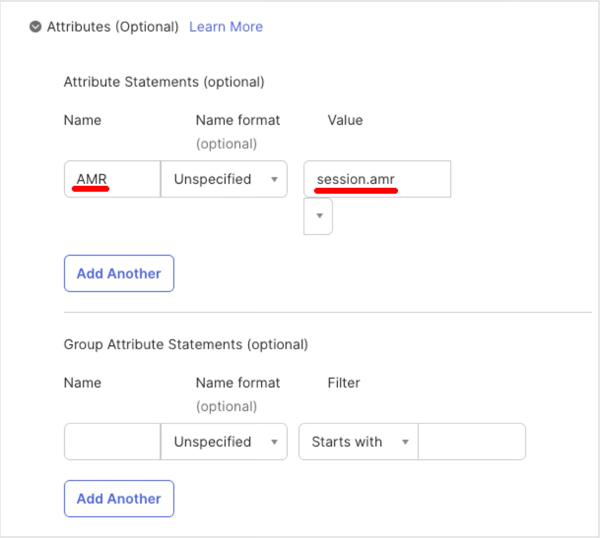The image size is (600, 538).
Task: Open the Starts with filter dropdown
Action: point(357,442)
